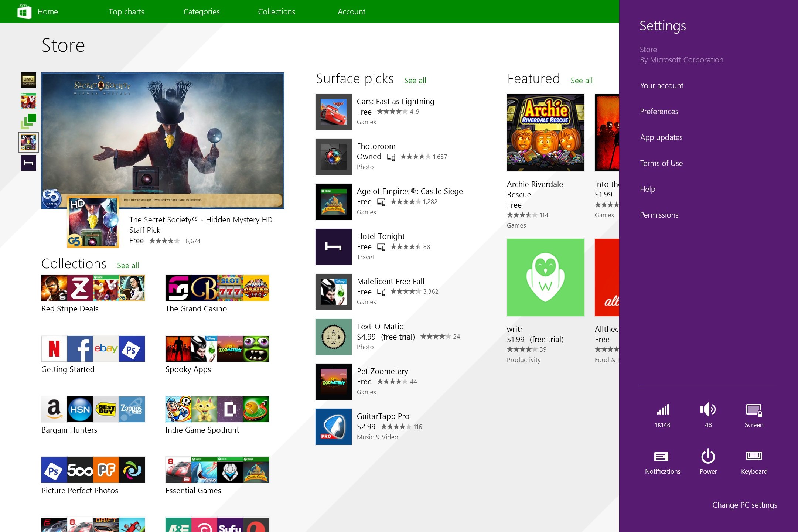
Task: Click See all next to Surface picks
Action: (415, 80)
